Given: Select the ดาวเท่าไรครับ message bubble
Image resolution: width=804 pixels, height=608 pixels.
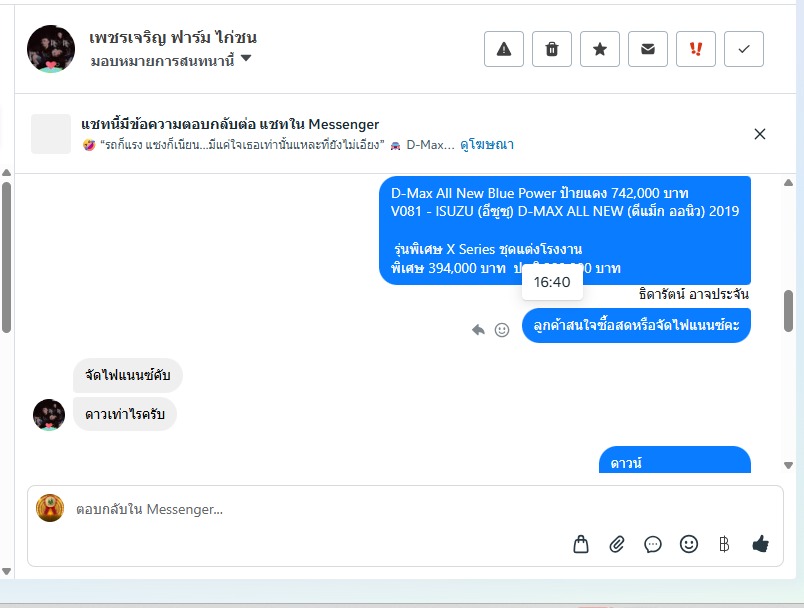Looking at the screenshot, I should pos(125,414).
